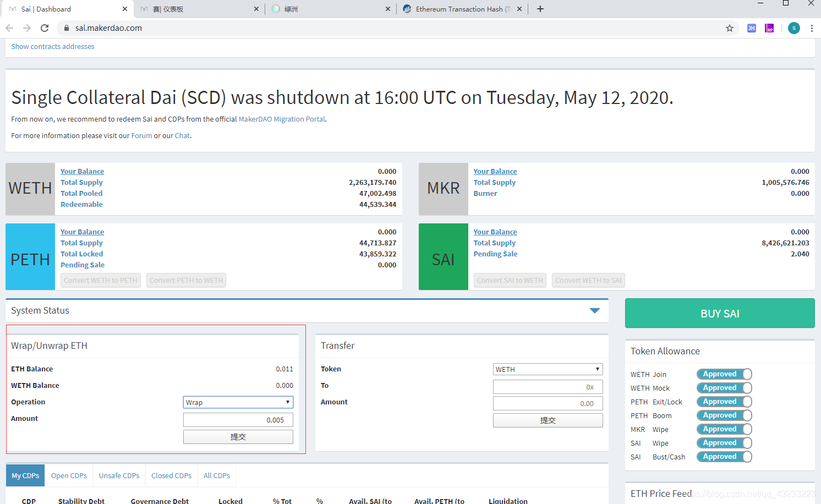This screenshot has height=504, width=821.
Task: Toggle WETH Mock allowance
Action: [724, 388]
